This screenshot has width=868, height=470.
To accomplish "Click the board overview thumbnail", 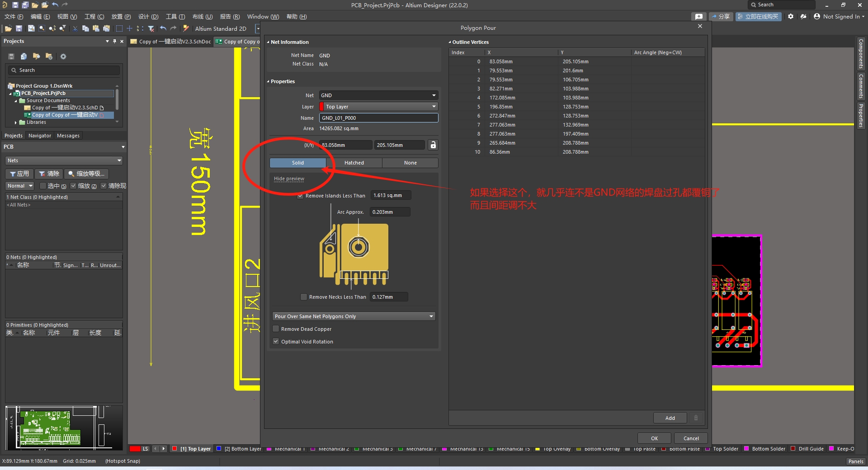I will (x=64, y=428).
